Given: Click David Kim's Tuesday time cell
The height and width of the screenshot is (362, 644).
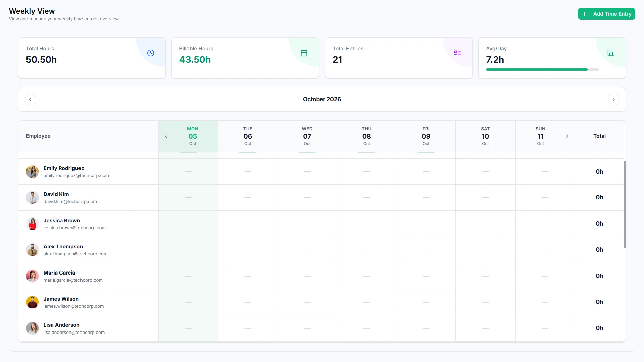Looking at the screenshot, I should pos(248,198).
